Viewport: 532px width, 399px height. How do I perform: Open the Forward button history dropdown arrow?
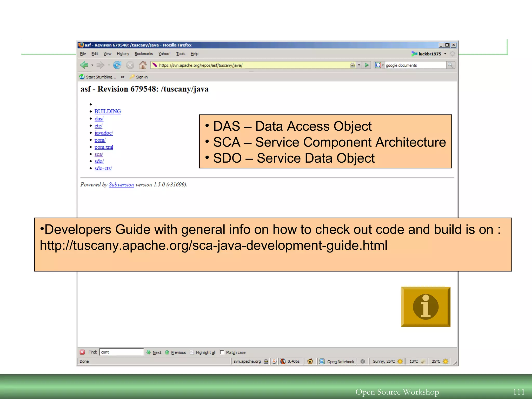click(x=109, y=65)
